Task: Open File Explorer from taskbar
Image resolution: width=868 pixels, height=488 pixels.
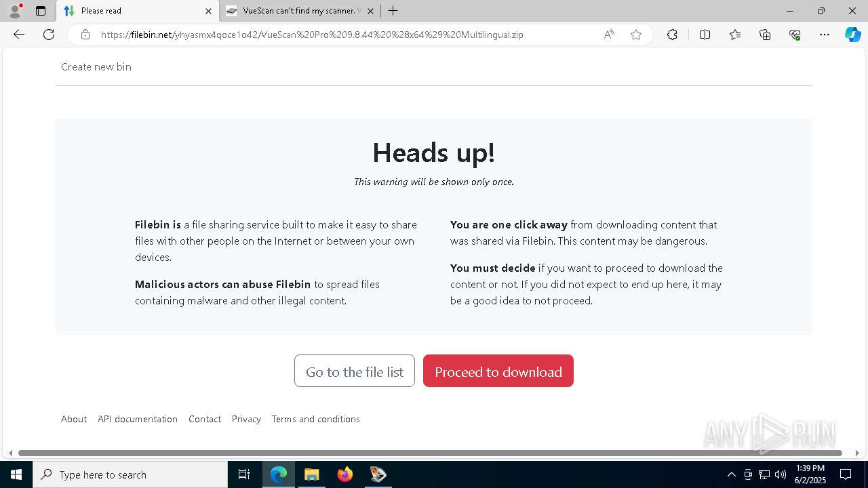Action: pos(312,474)
